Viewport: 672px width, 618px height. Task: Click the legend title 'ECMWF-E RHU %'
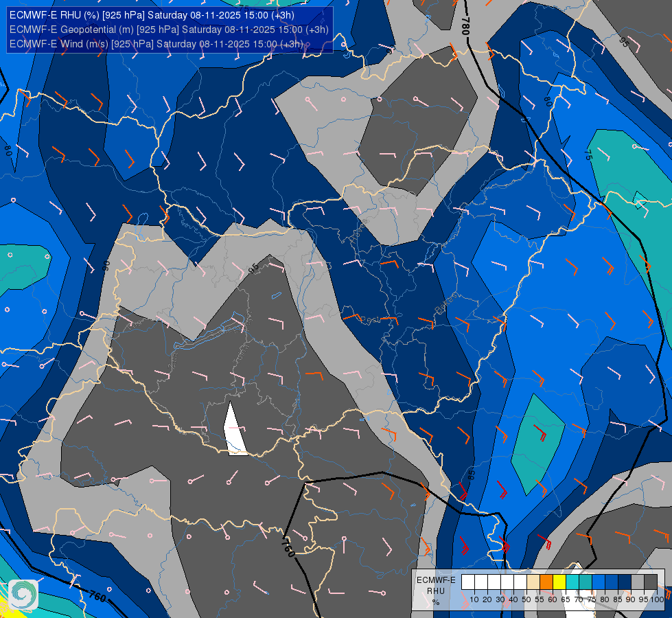(436, 591)
